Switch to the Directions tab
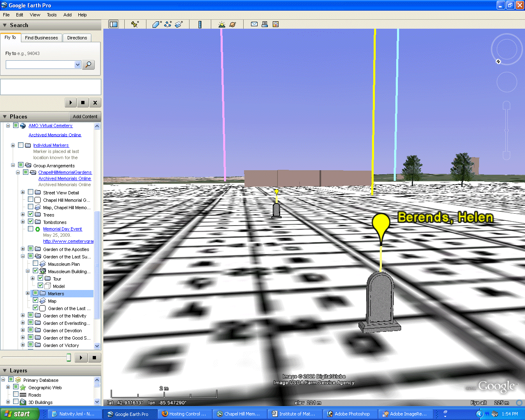 (77, 38)
